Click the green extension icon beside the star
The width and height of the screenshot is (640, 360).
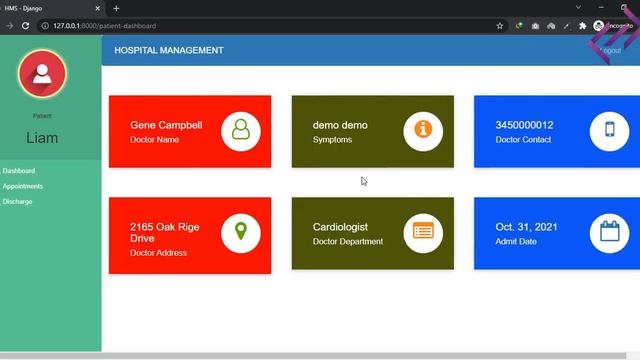click(519, 26)
